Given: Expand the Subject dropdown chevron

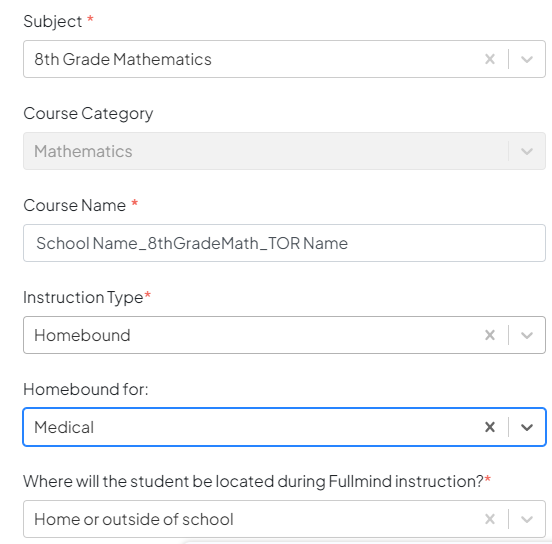Looking at the screenshot, I should tap(527, 59).
